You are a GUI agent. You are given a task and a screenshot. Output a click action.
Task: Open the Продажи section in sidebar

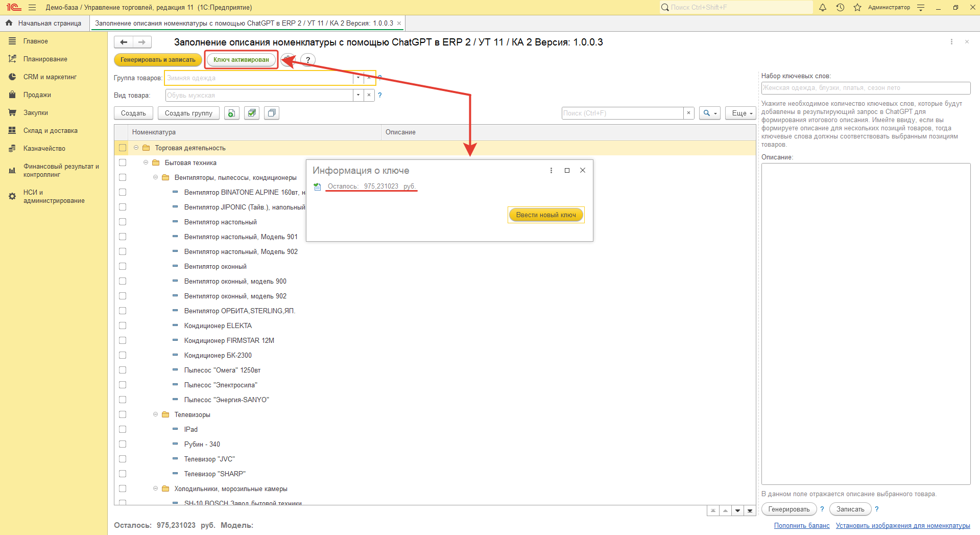pos(37,95)
